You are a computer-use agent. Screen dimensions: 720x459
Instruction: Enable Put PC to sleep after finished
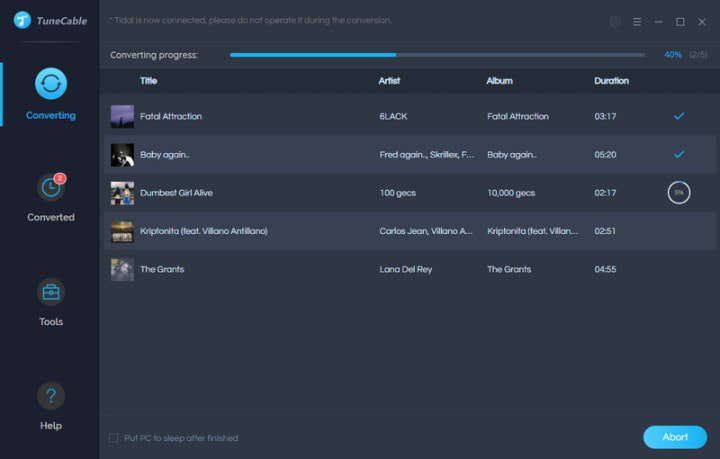coord(113,438)
